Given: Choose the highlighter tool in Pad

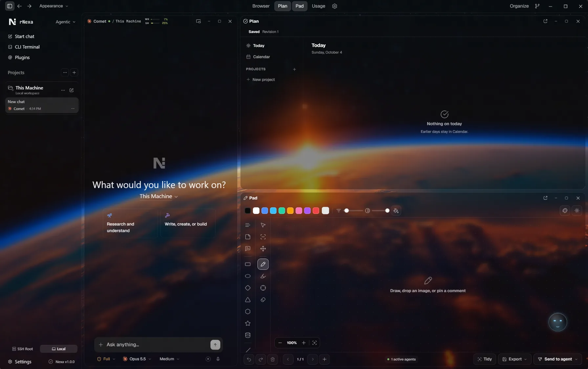Looking at the screenshot, I should click(x=263, y=276).
